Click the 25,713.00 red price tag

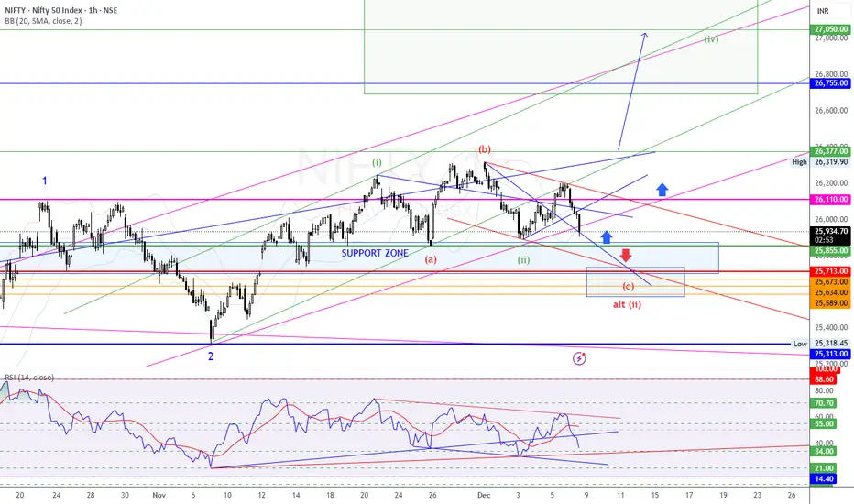click(830, 271)
